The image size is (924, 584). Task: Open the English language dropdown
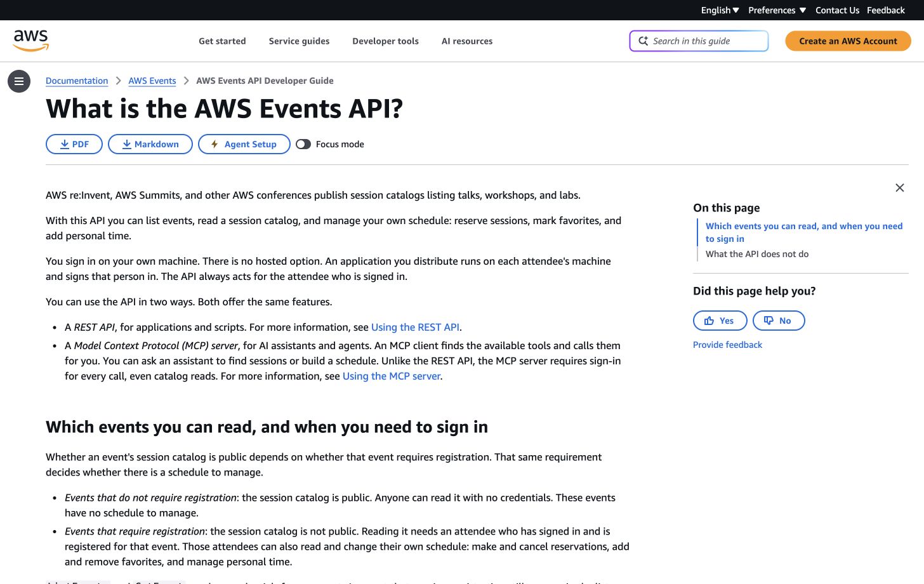(720, 10)
